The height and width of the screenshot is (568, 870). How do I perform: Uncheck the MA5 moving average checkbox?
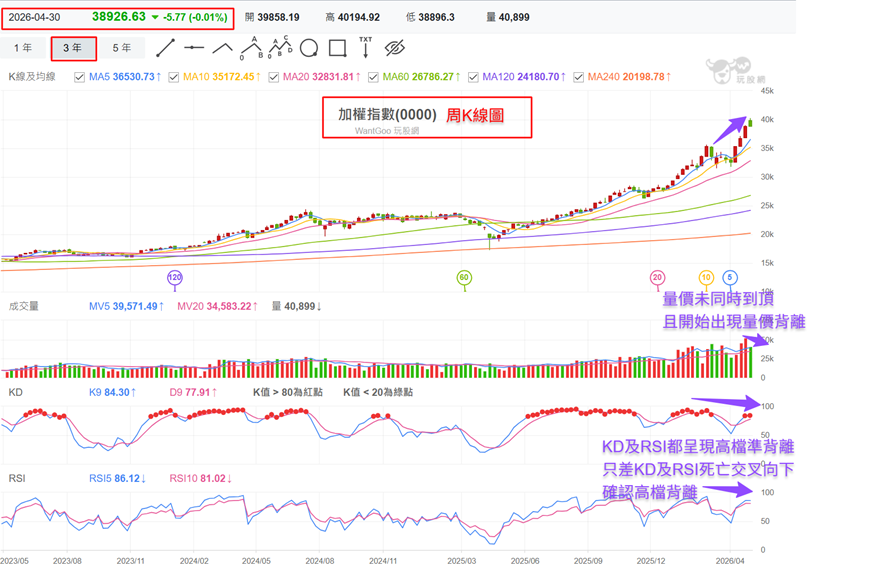pyautogui.click(x=79, y=77)
